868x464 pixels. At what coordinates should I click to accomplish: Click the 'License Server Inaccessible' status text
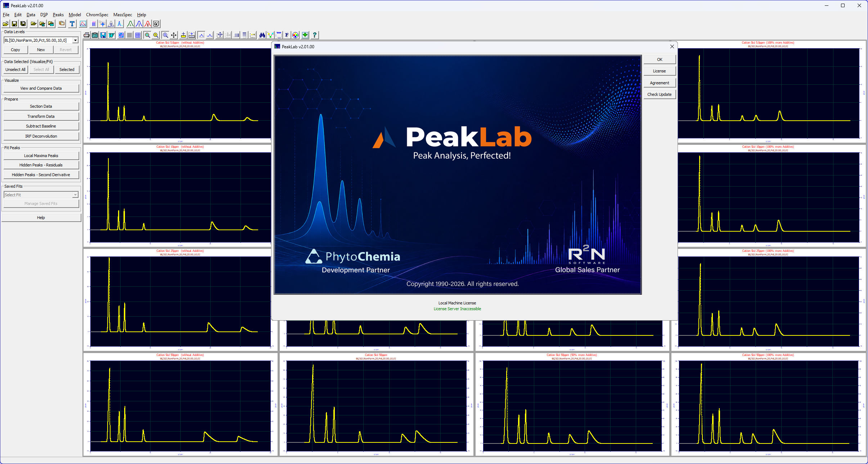(457, 309)
